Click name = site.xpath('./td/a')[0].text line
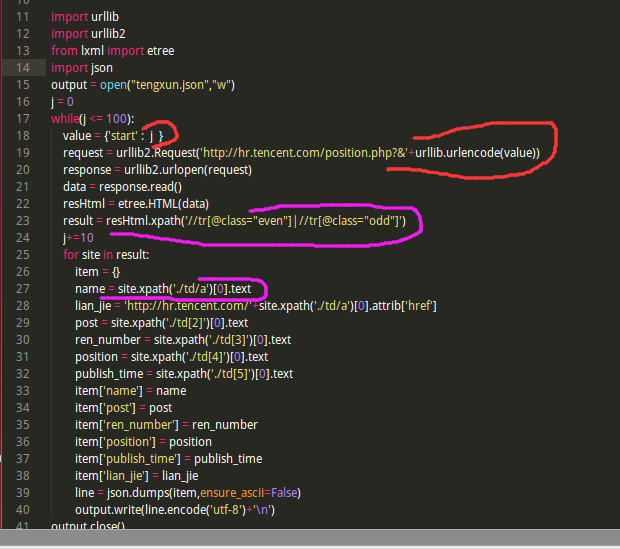The image size is (620, 549). [163, 289]
